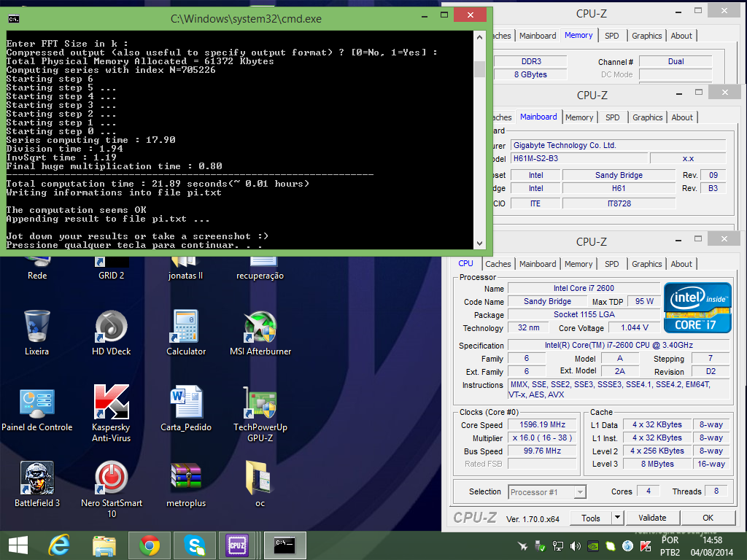This screenshot has height=560, width=747.
Task: Click the POR PTB2 language indicator
Action: click(x=670, y=546)
